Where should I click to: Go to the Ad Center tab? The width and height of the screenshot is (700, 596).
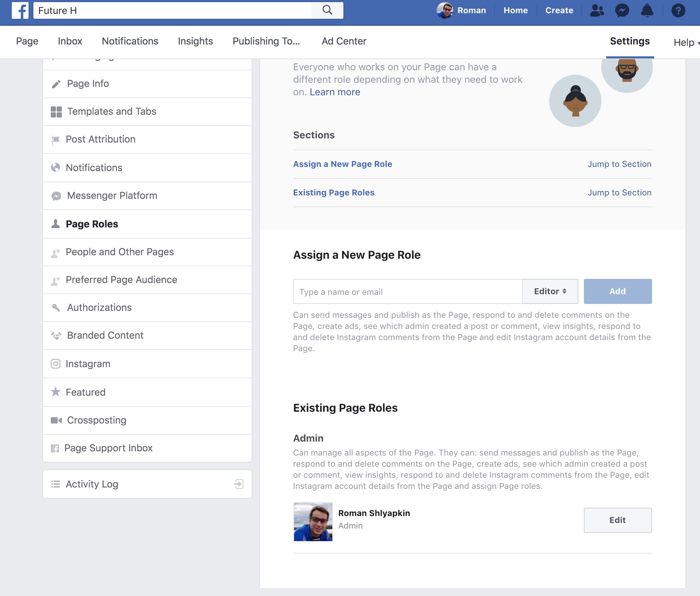(x=344, y=41)
